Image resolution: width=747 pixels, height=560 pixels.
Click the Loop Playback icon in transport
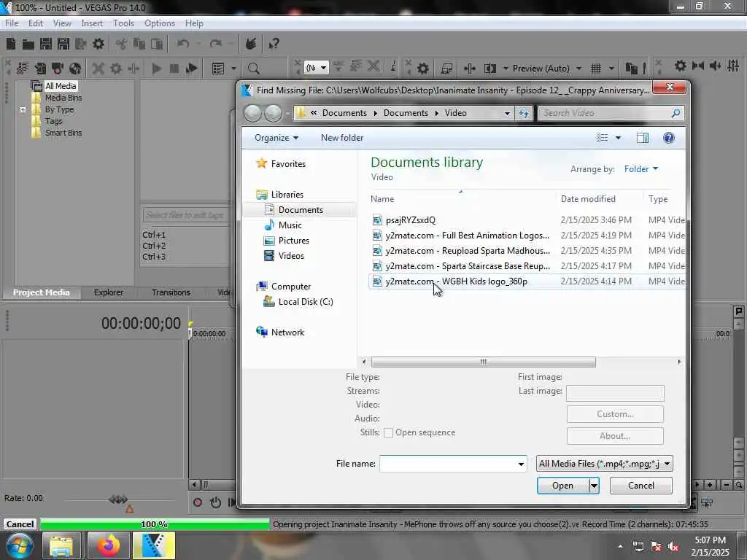tap(215, 502)
